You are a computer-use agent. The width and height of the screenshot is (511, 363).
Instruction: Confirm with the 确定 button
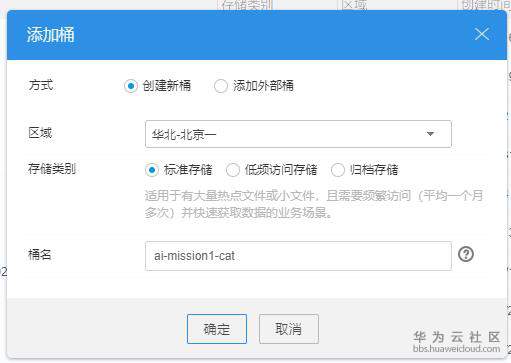[x=217, y=329]
